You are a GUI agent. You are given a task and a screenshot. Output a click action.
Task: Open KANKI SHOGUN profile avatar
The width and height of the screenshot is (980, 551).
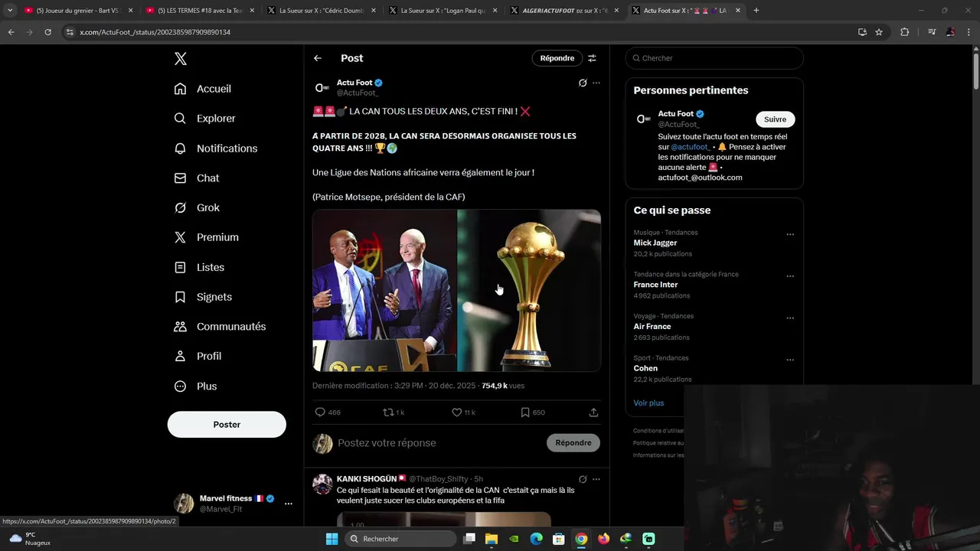[322, 484]
